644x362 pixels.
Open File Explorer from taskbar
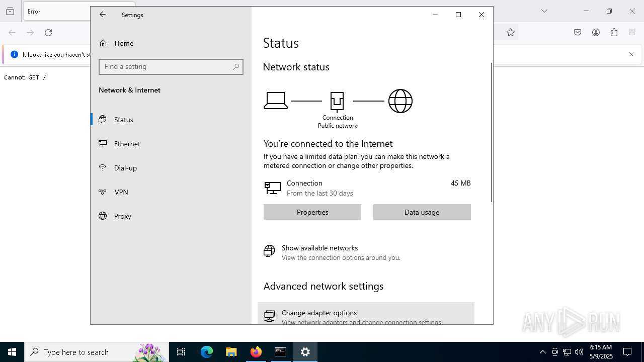[231, 352]
